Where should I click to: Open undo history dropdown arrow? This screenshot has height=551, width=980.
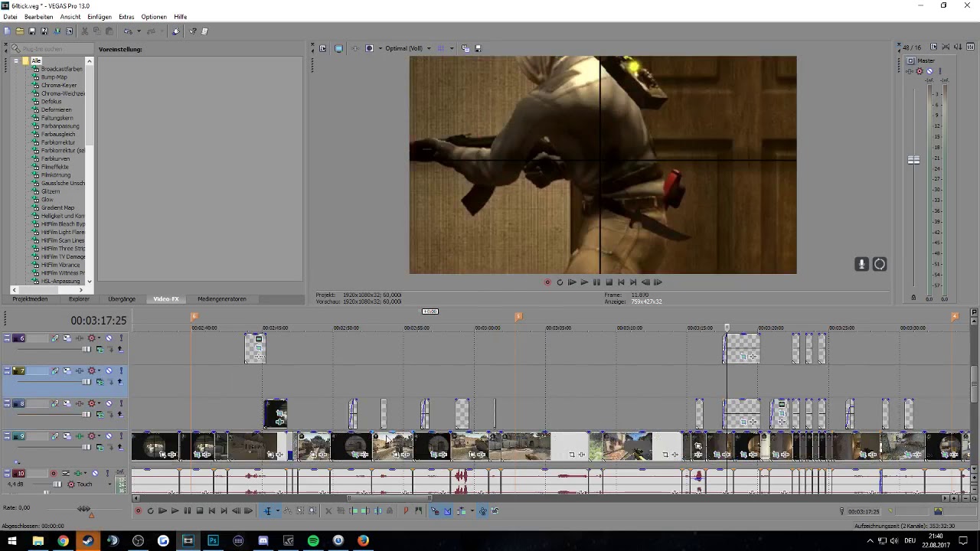point(139,31)
